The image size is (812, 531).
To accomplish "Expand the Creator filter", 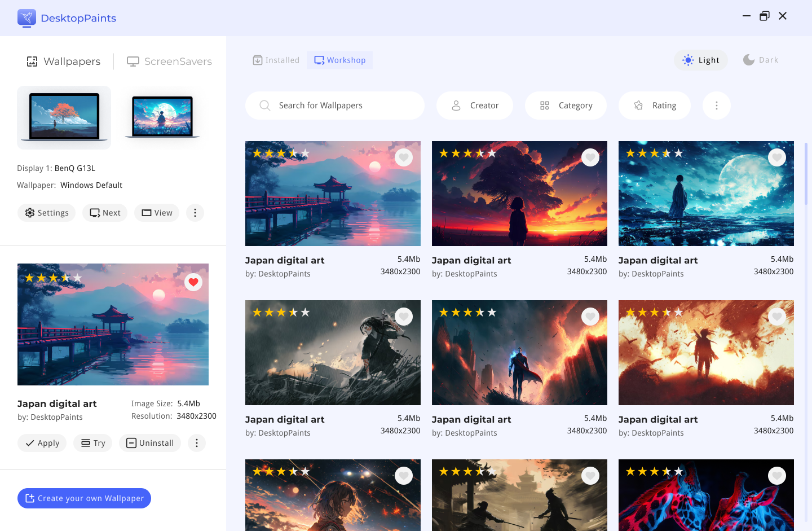I will coord(475,106).
